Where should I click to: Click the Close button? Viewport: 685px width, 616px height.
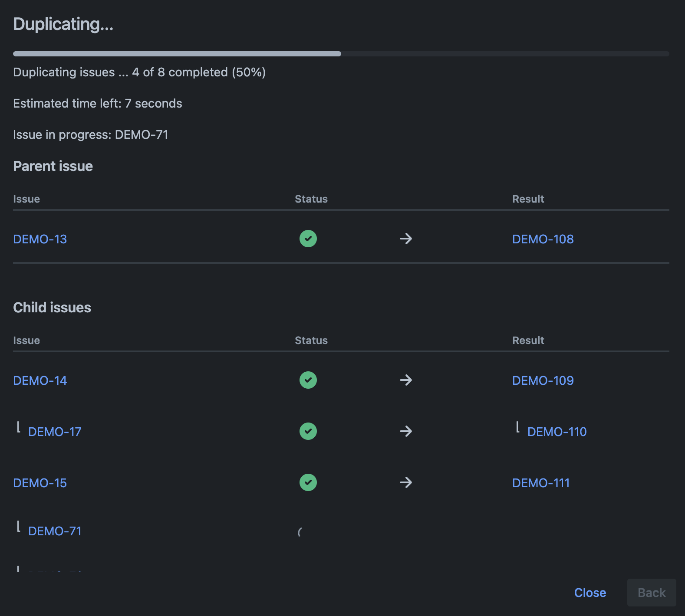click(x=589, y=593)
